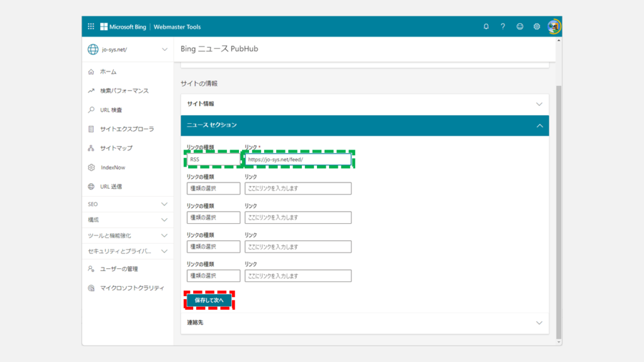The height and width of the screenshot is (362, 644).
Task: Collapse the ニュース セクション panel
Action: tap(539, 126)
